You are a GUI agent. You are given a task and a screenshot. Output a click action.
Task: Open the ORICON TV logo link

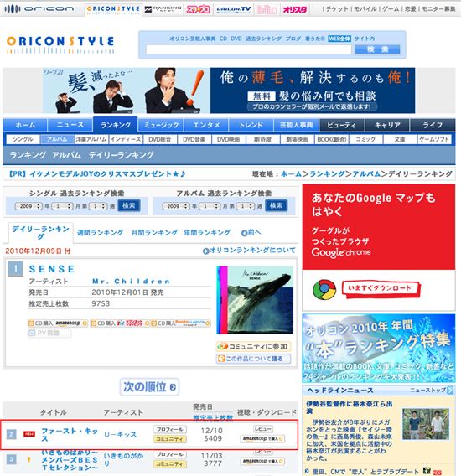[x=234, y=9]
